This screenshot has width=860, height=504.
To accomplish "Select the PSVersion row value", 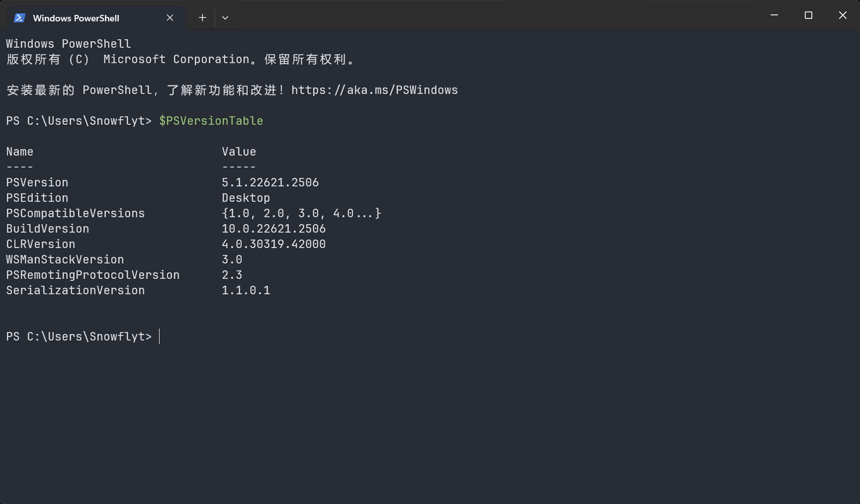I will coord(270,182).
